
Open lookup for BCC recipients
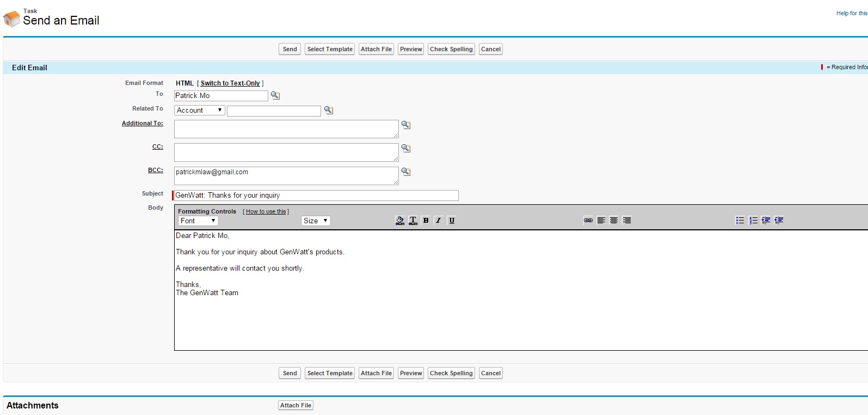[406, 172]
